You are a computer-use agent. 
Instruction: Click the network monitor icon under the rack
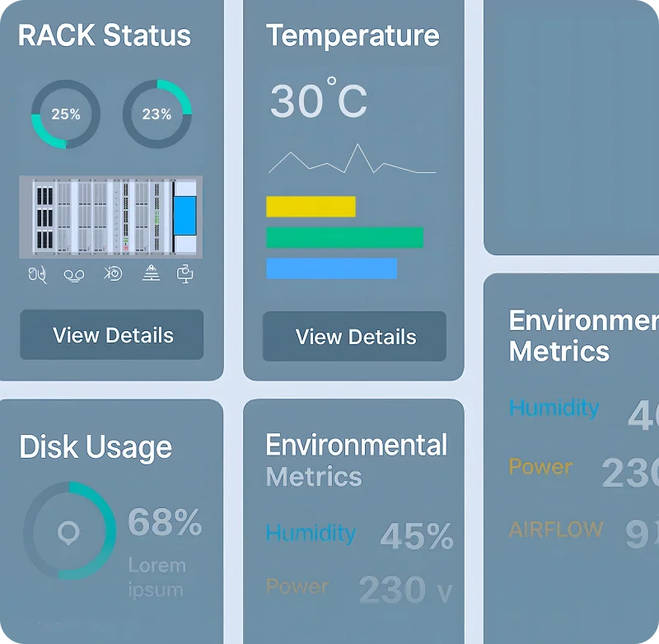pos(186,274)
